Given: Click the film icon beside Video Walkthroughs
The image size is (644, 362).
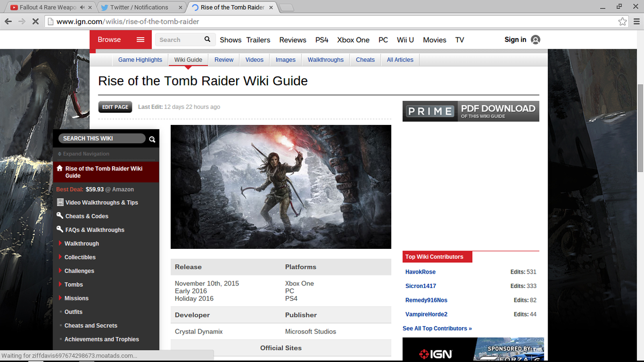Looking at the screenshot, I should coord(60,203).
